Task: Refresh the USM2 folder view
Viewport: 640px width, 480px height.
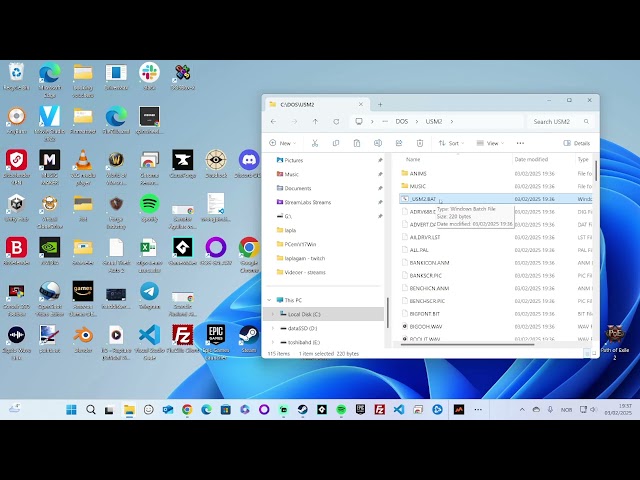Action: coord(336,122)
